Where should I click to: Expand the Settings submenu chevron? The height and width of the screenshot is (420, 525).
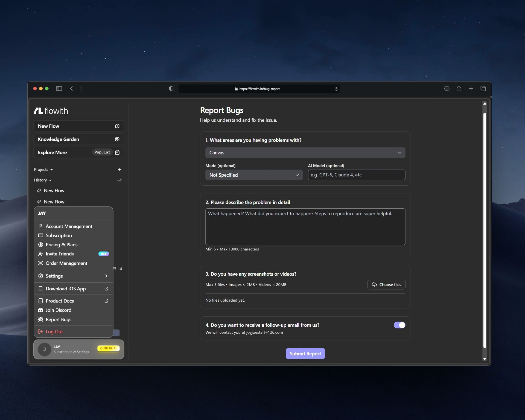click(106, 276)
